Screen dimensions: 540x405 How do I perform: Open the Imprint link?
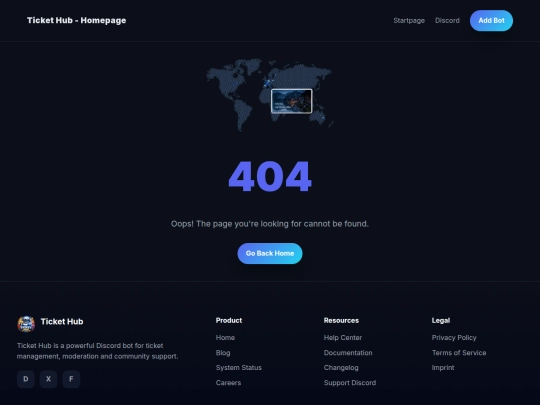[443, 367]
